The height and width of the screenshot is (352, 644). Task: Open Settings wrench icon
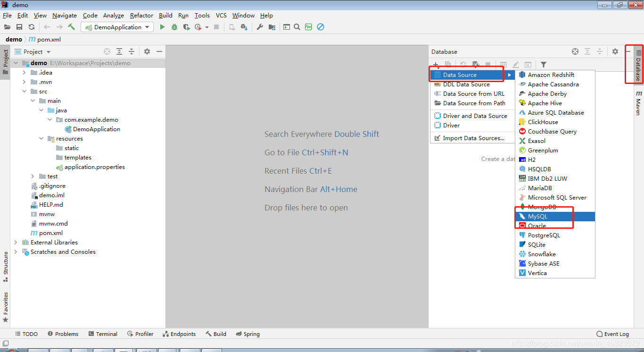point(260,27)
